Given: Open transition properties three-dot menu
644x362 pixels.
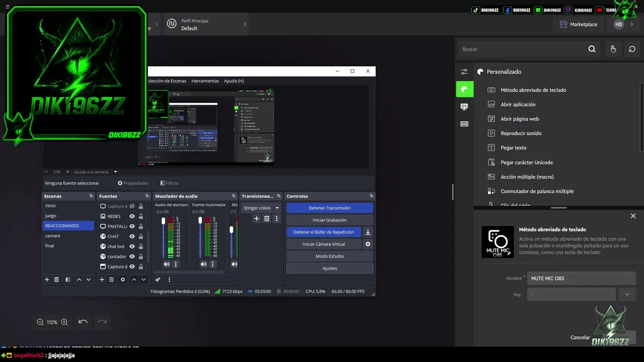Looking at the screenshot, I should point(276,219).
